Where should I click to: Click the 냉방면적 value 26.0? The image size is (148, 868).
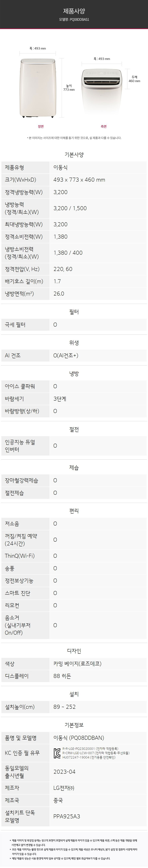tap(59, 294)
